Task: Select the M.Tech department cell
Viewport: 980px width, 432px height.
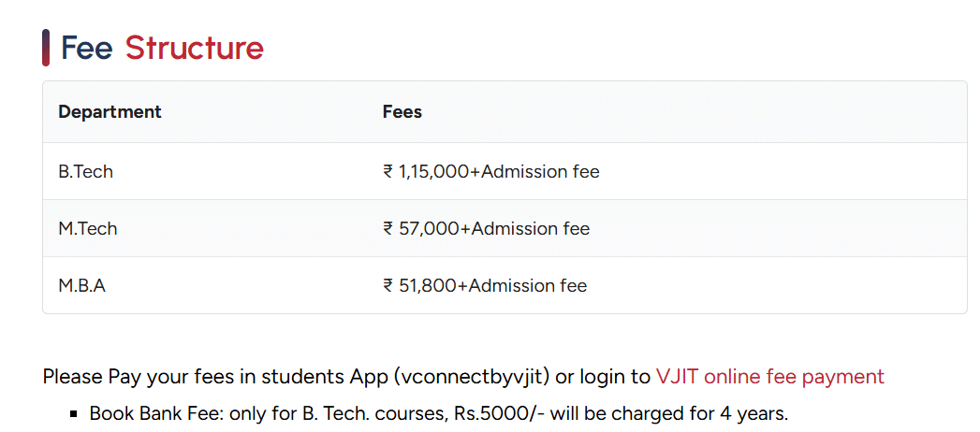Action: [88, 229]
